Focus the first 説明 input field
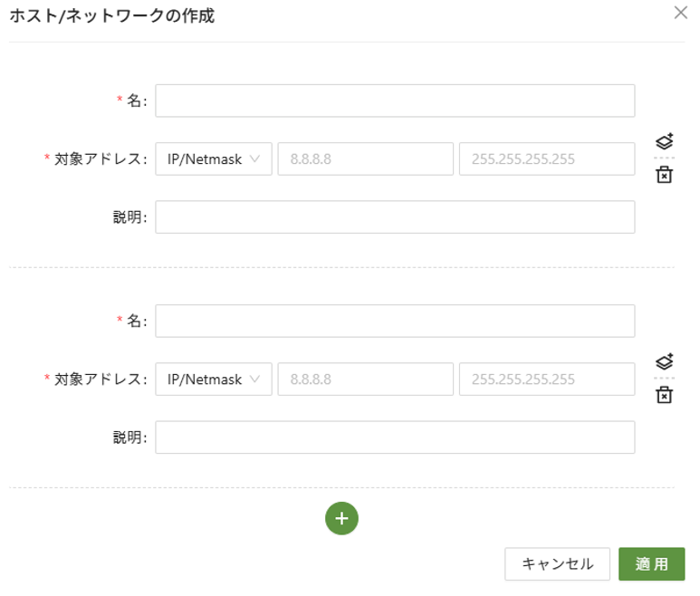 395,217
